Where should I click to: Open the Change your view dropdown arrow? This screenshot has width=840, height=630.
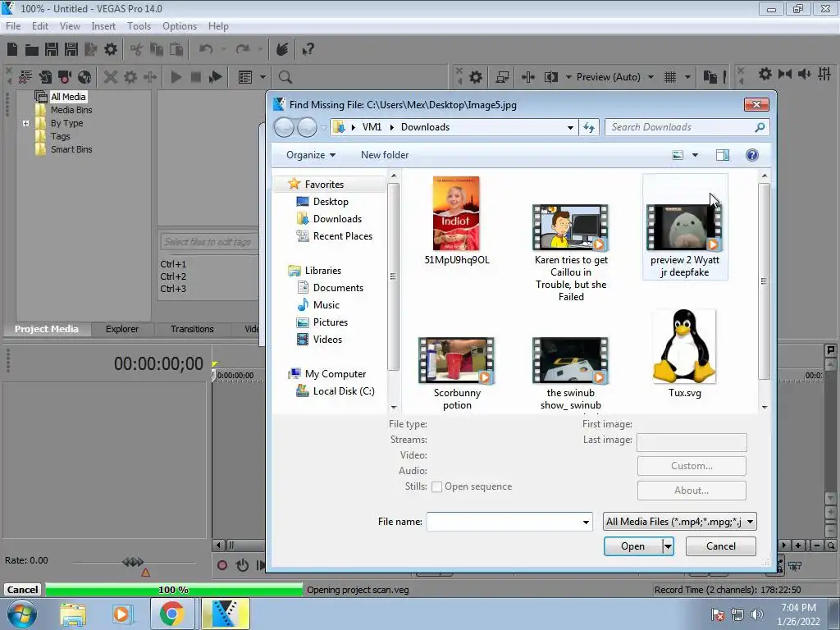pyautogui.click(x=695, y=155)
